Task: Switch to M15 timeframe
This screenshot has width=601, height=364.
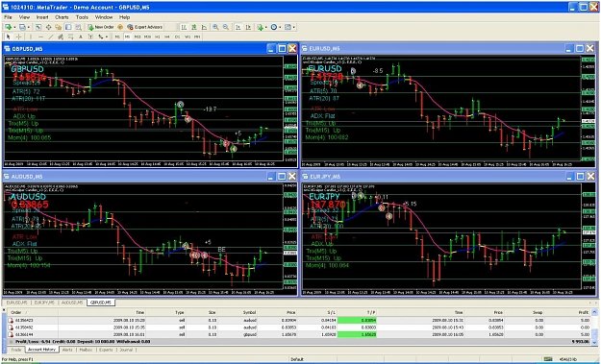Action: (138, 36)
